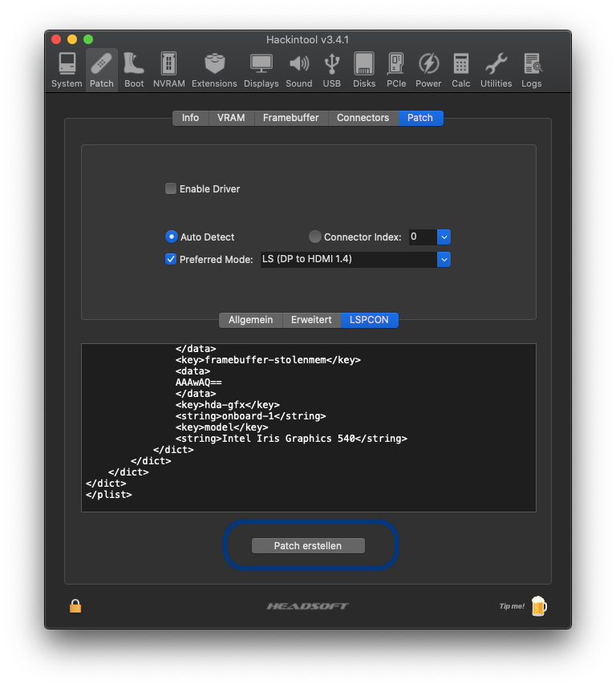This screenshot has width=616, height=688.
Task: Open the NVRAM toolbar section
Action: coord(169,71)
